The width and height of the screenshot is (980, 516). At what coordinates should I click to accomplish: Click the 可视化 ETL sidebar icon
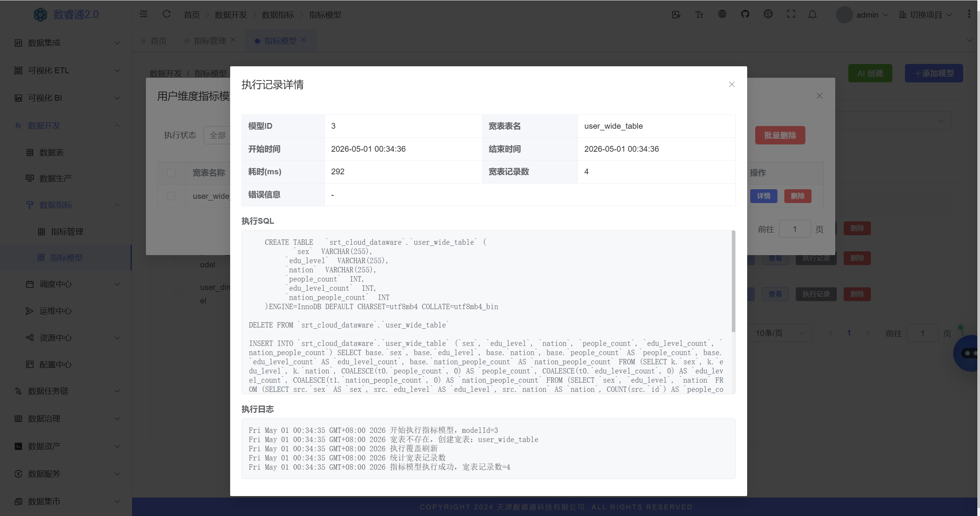18,70
